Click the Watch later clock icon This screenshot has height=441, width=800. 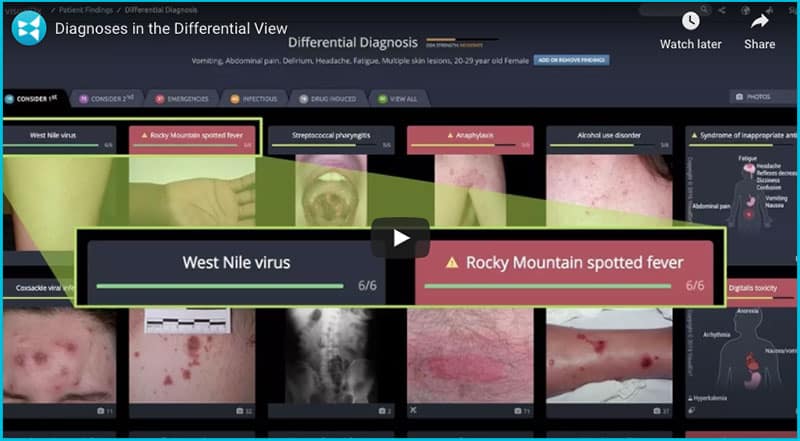coord(690,21)
